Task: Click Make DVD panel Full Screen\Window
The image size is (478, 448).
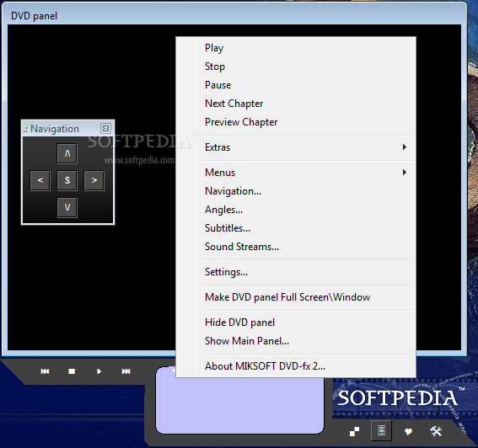Action: click(x=309, y=297)
